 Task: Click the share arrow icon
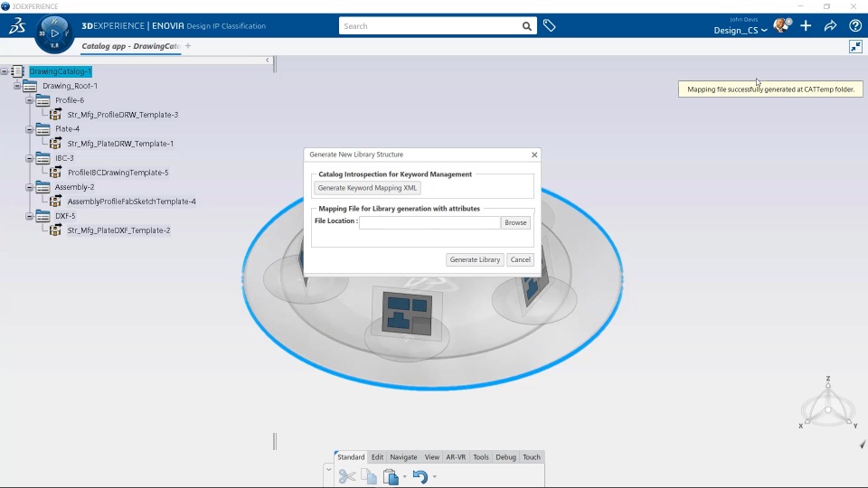(x=830, y=26)
